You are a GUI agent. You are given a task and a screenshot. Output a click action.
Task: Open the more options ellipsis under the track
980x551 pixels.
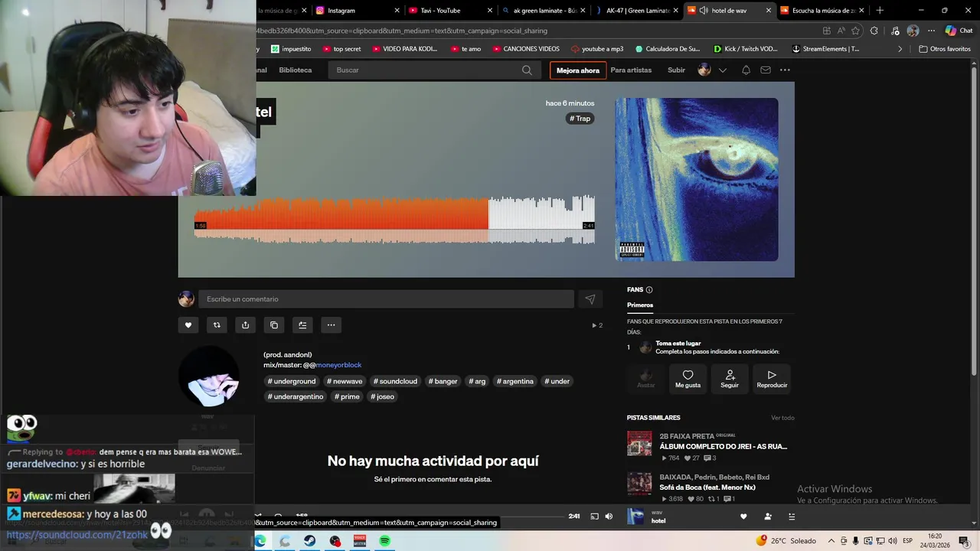pyautogui.click(x=331, y=325)
